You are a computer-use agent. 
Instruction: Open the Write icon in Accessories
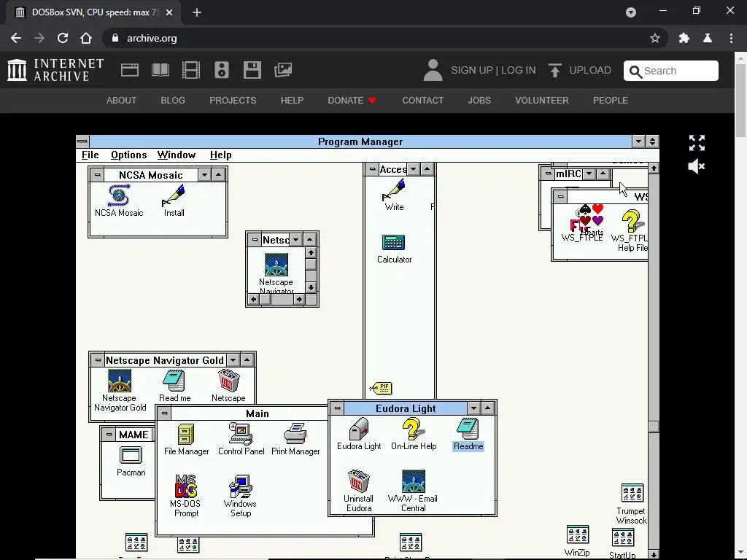click(394, 190)
